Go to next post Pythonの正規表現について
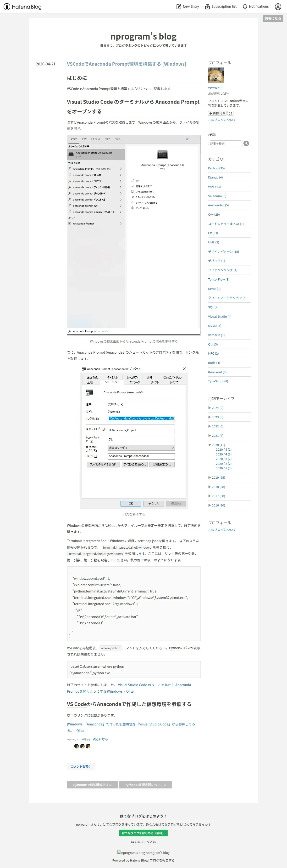Screen dimensions: 287x868 coord(145,785)
